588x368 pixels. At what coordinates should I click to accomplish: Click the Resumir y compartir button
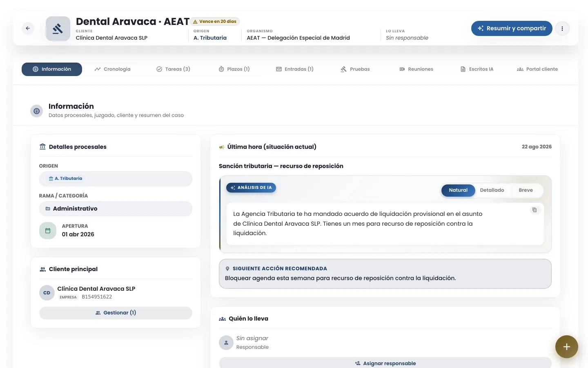click(x=512, y=29)
